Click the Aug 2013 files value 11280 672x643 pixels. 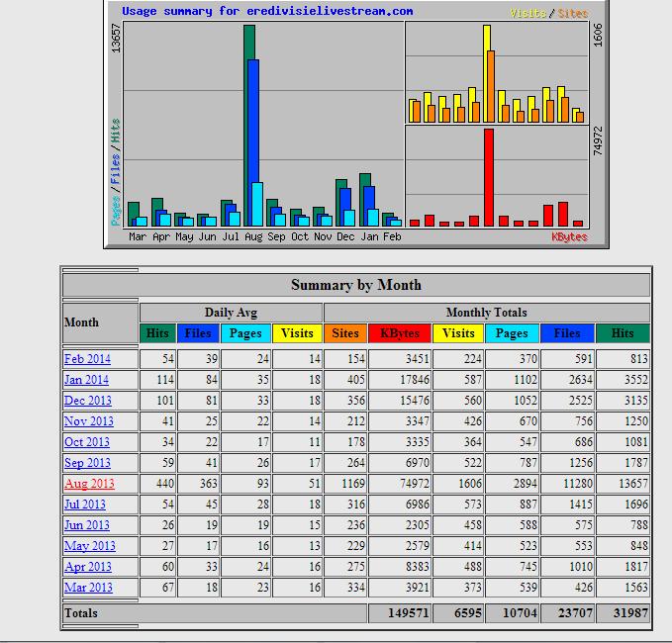(x=578, y=484)
